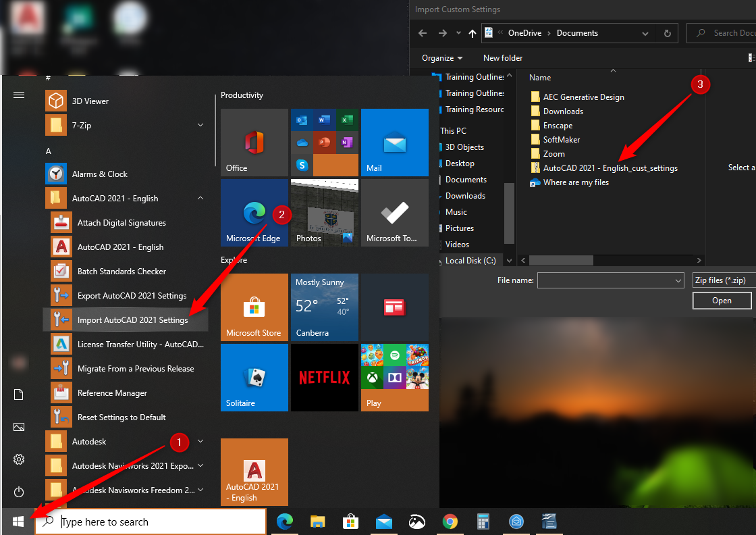The width and height of the screenshot is (756, 535).
Task: Click the Search Documents field
Action: click(722, 33)
